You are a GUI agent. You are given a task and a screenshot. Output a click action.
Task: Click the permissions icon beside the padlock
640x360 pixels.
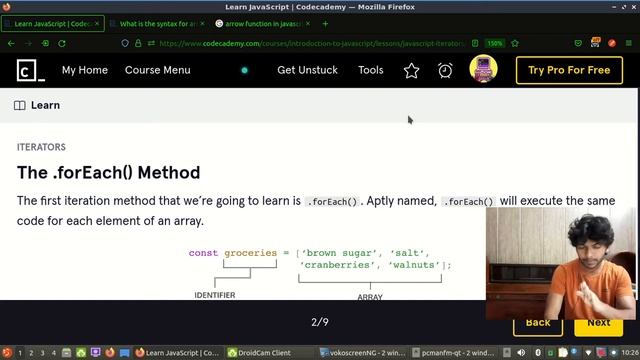(x=151, y=43)
